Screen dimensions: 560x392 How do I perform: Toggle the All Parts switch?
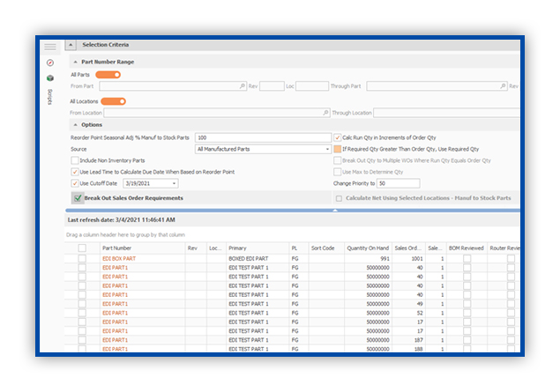108,75
